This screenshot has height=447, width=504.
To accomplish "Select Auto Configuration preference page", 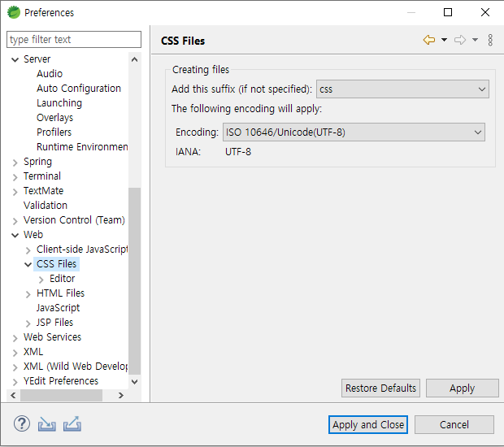I will pyautogui.click(x=79, y=89).
